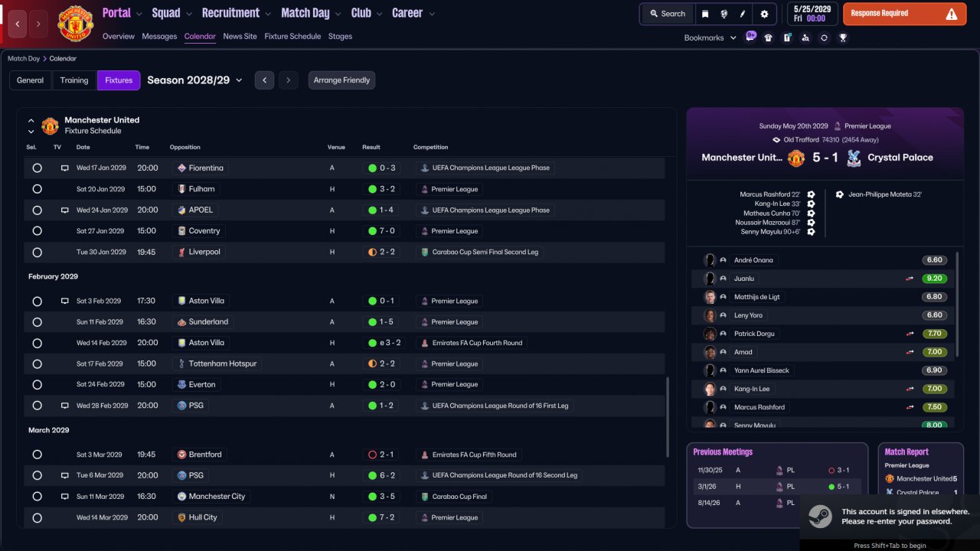
Task: Select the Everton fixture radio button
Action: point(37,384)
